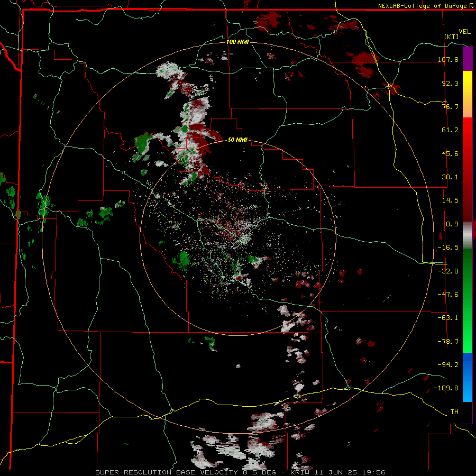
Task: Click the 100 NMI range ring label
Action: click(237, 42)
